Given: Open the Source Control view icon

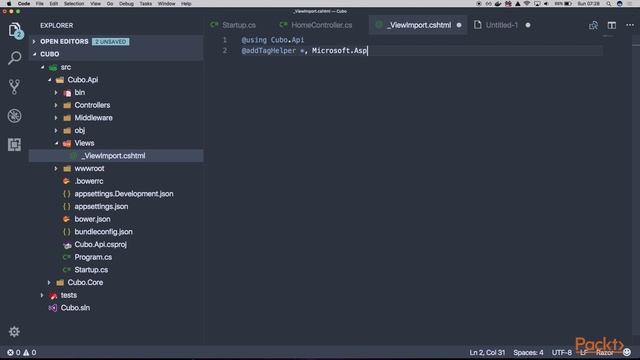Looking at the screenshot, I should click(14, 87).
